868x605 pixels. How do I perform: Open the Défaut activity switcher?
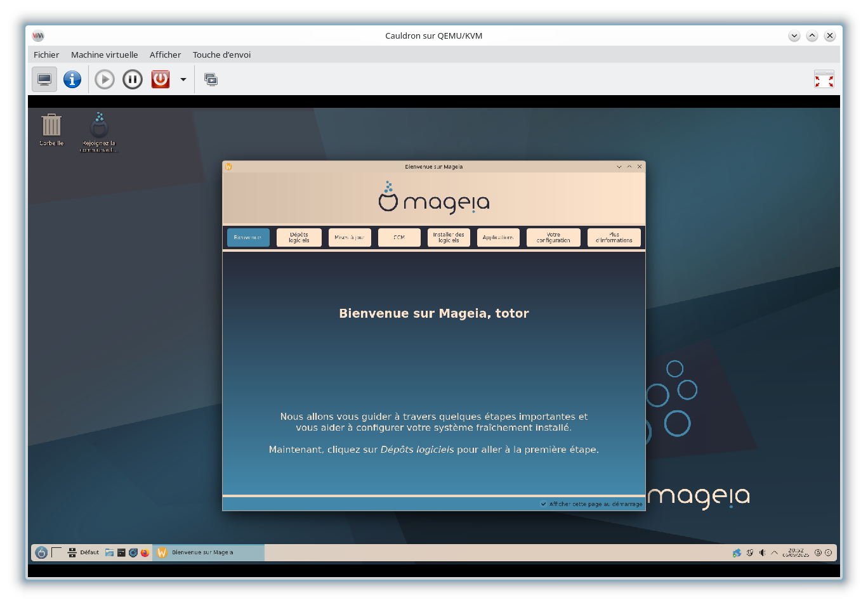point(83,552)
